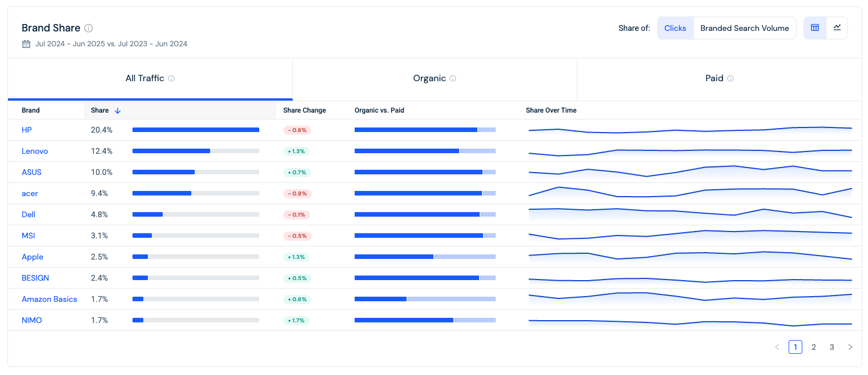Screen dimensions: 868x375
Task: Click MSI's -0.5% share change badge
Action: [297, 236]
